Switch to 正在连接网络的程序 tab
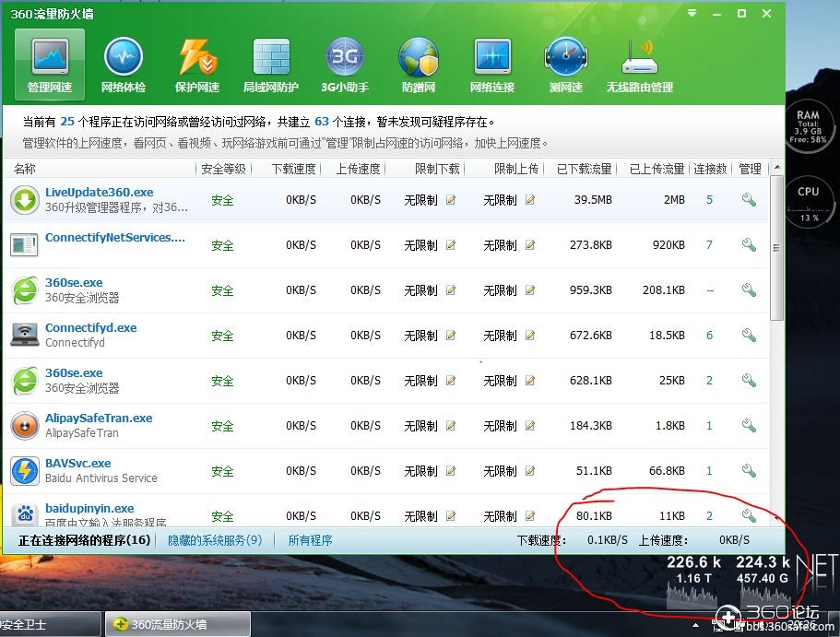Viewport: 840px width, 637px height. point(84,540)
